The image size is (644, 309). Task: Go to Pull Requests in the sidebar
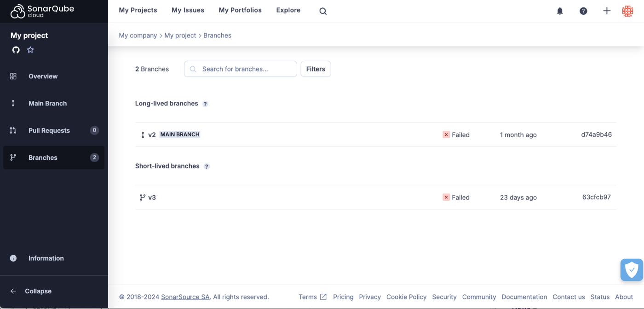point(49,130)
